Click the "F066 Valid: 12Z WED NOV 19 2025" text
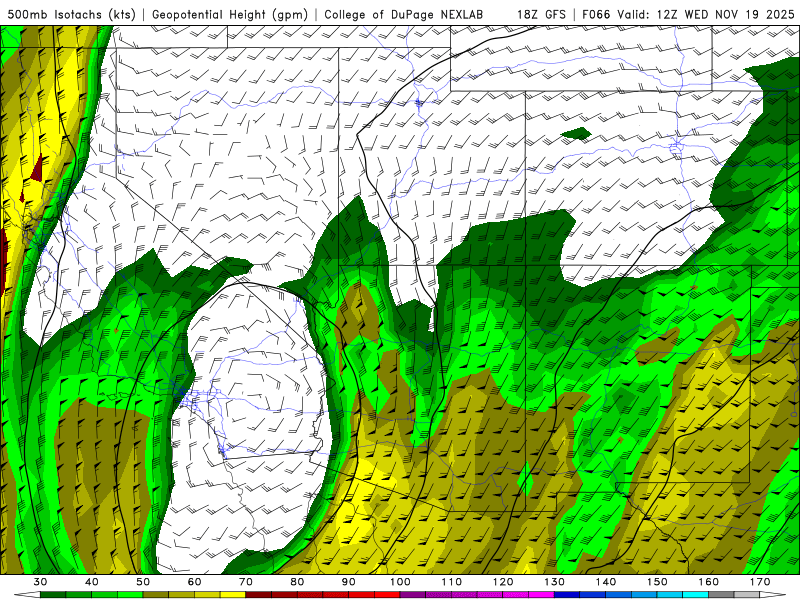The width and height of the screenshot is (800, 600). [688, 14]
